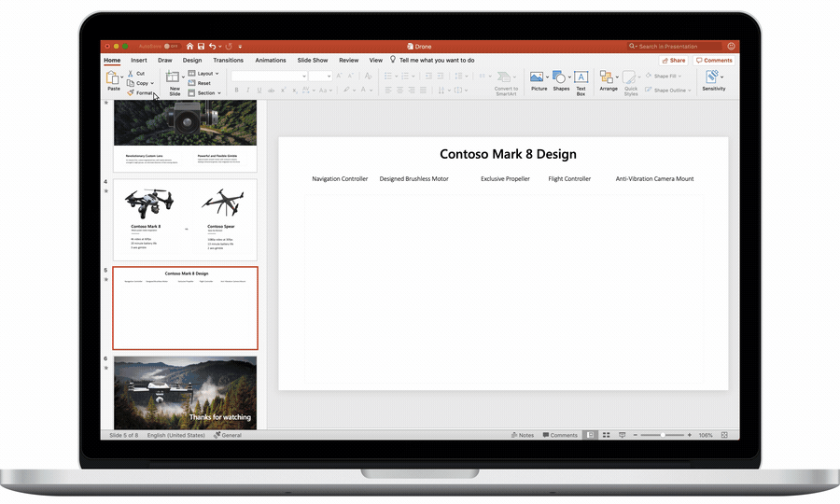Expand the Layout dropdown
840x504 pixels.
point(204,73)
